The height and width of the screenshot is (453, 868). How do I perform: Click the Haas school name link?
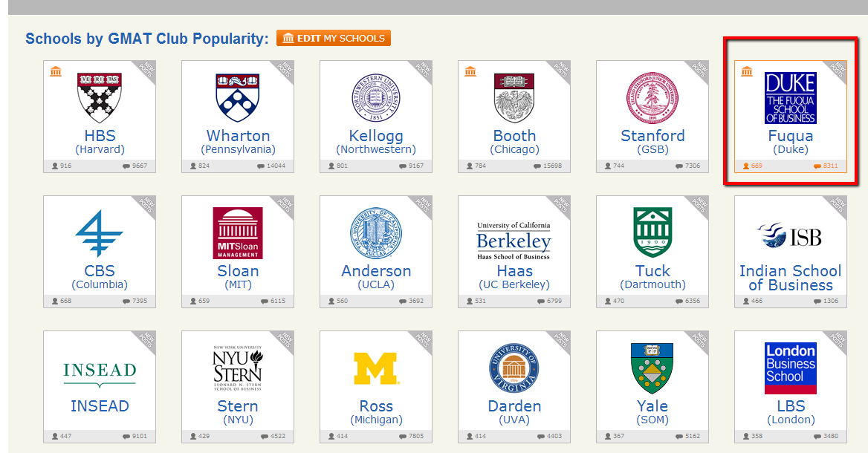514,271
